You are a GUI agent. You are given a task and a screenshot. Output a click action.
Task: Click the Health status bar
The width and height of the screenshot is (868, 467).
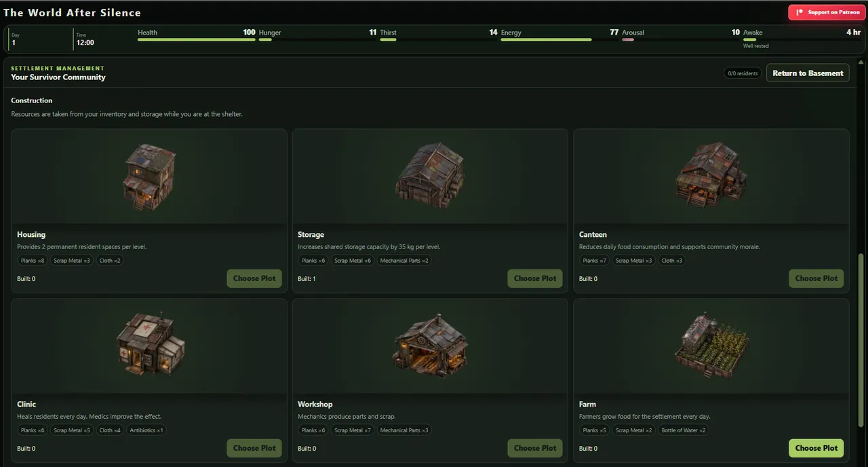click(x=197, y=39)
